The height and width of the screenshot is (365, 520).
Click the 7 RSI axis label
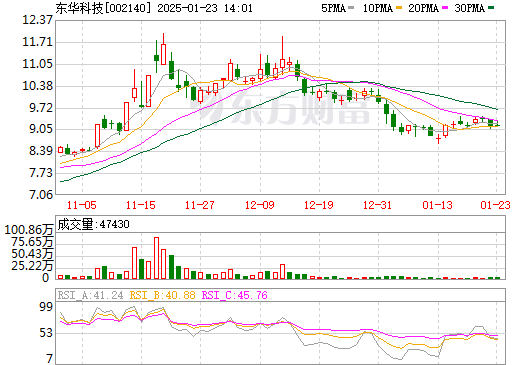click(50, 359)
